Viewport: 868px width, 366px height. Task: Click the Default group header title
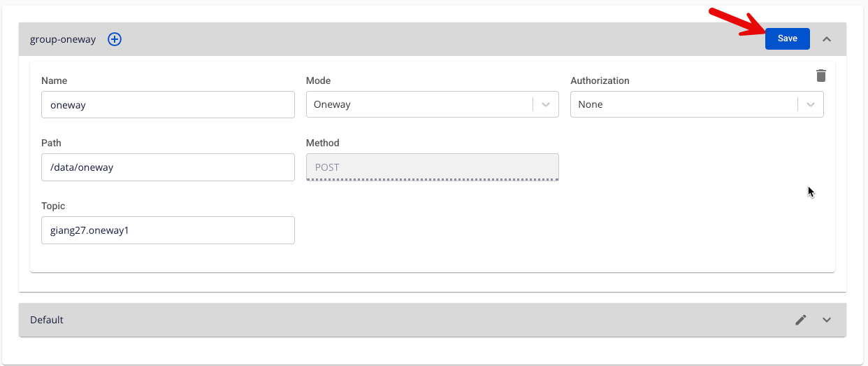(47, 320)
